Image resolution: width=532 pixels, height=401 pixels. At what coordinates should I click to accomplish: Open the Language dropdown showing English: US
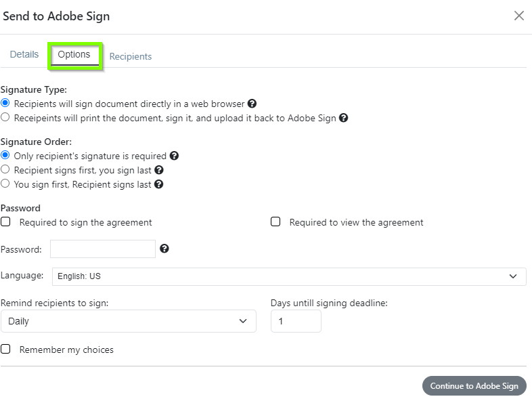289,276
